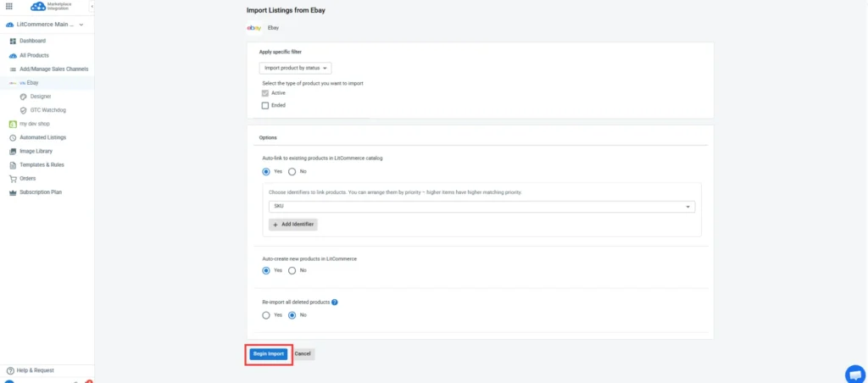Open the chat bubble widget
The image size is (868, 383).
[x=855, y=374]
